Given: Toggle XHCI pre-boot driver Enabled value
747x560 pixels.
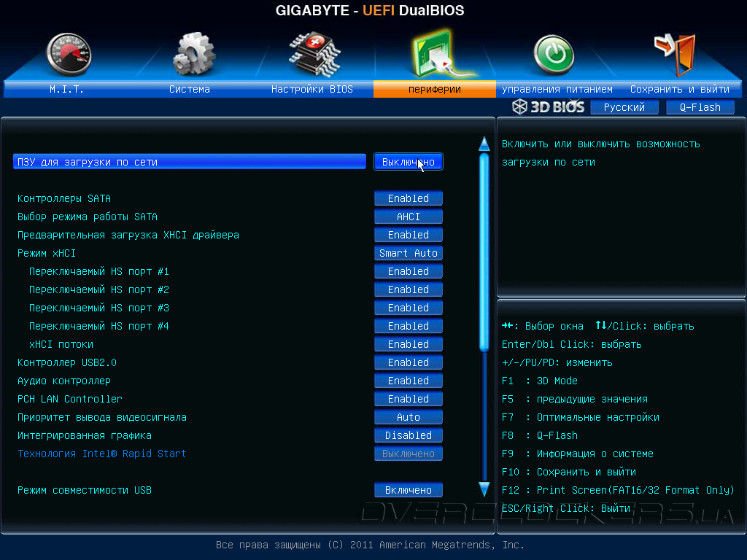Looking at the screenshot, I should pos(409,235).
